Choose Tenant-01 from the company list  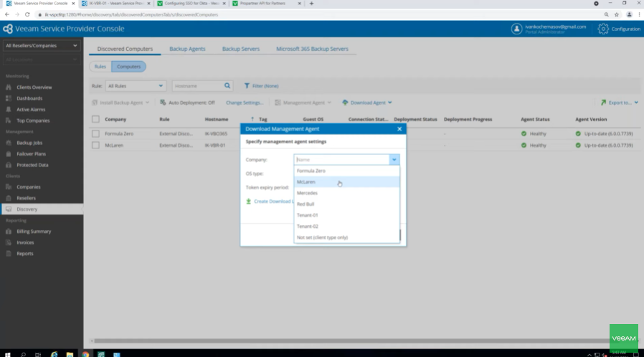[346, 215]
